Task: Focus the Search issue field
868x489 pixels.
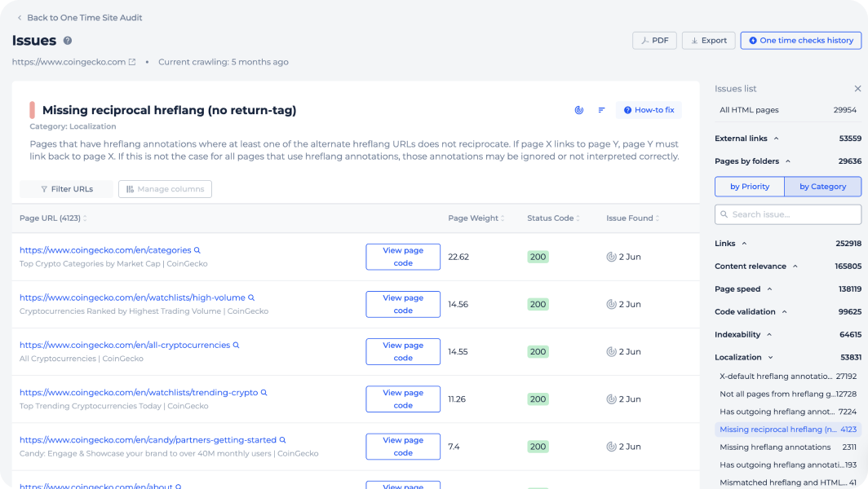Action: pos(788,214)
